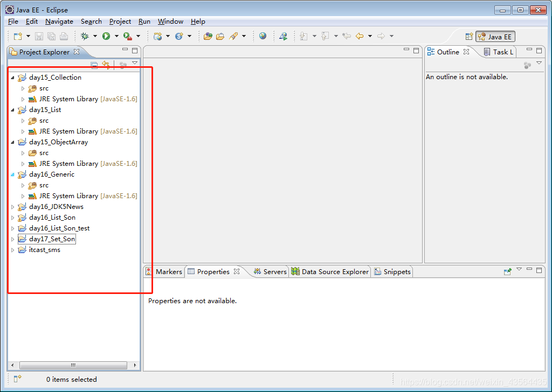Click the Pin to Selection icon in Properties
The height and width of the screenshot is (392, 552).
pyautogui.click(x=507, y=271)
